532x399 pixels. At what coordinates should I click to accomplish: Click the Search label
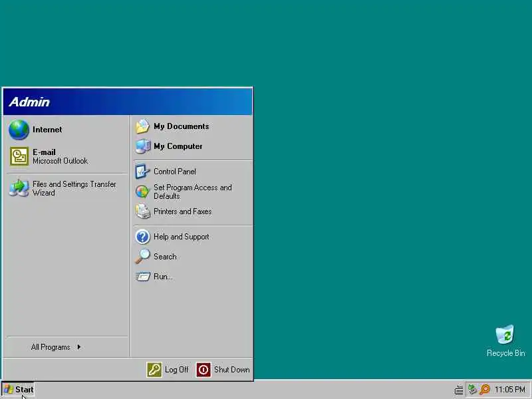(x=165, y=257)
